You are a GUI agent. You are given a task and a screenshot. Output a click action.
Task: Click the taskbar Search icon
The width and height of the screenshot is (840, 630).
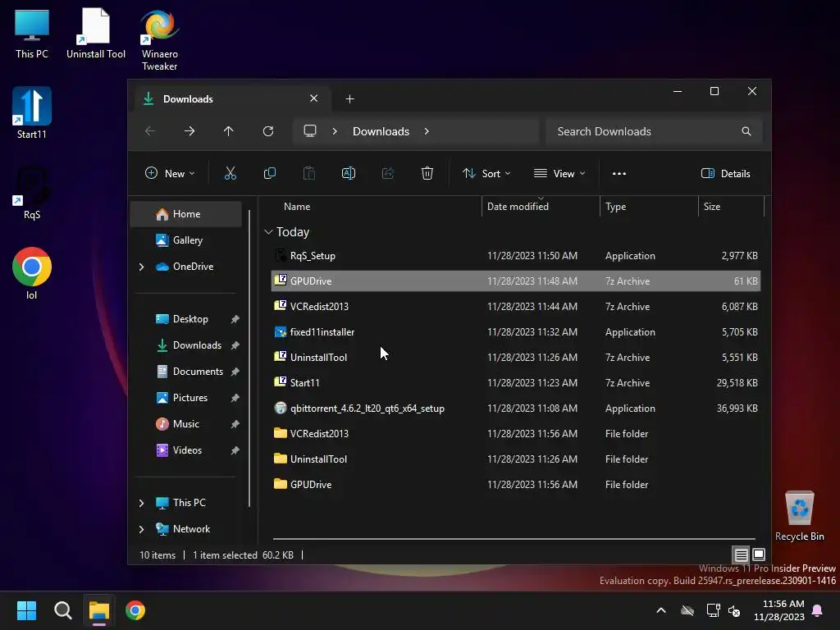(62, 610)
